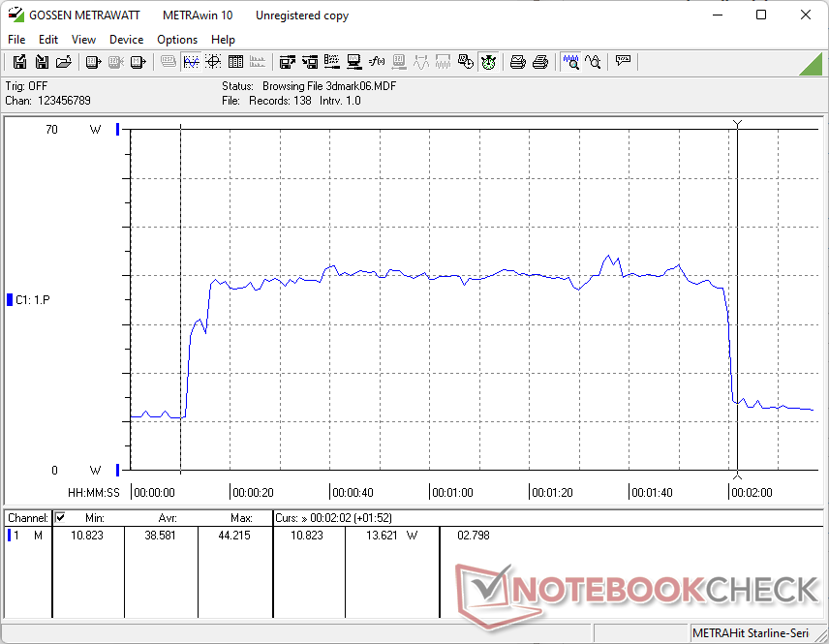Click the blue upper Y-axis marker at 70 W

pos(118,129)
